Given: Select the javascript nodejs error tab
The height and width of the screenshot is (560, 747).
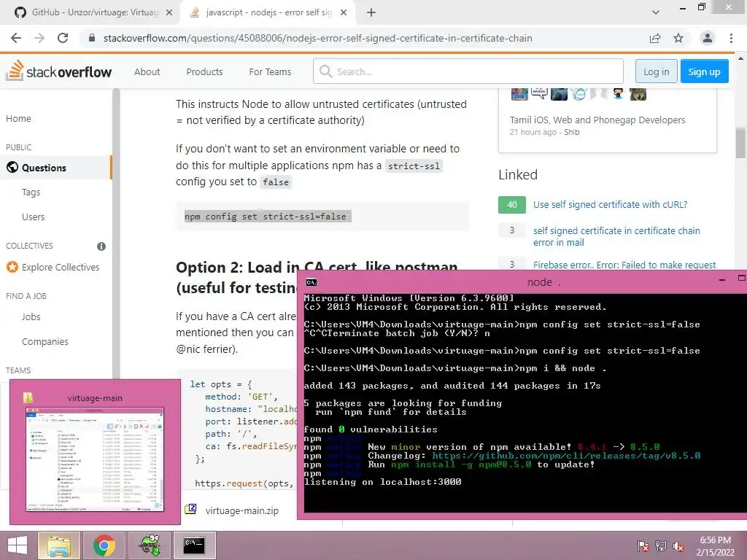Looking at the screenshot, I should (268, 12).
